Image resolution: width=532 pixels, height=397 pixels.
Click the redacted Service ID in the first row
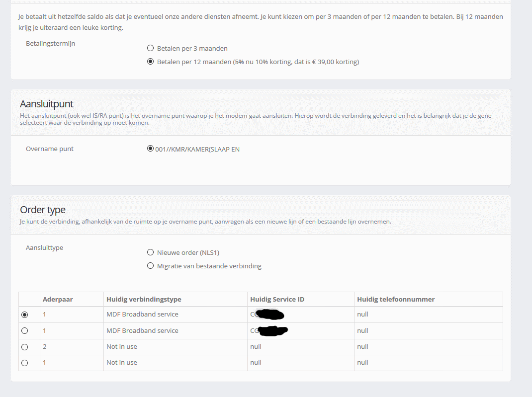coord(267,315)
